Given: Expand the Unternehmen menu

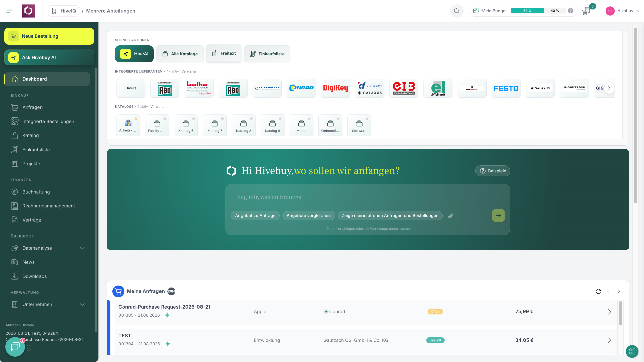Looking at the screenshot, I should (x=82, y=304).
